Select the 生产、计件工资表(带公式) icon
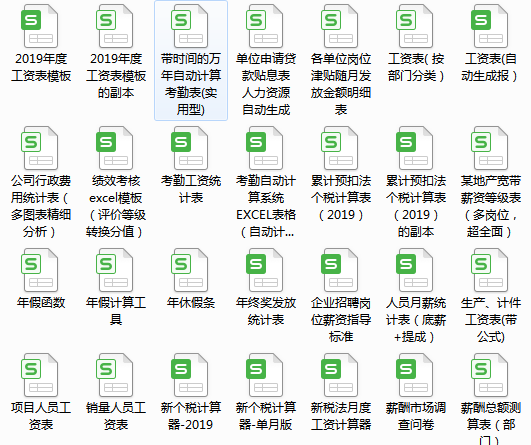 (491, 270)
